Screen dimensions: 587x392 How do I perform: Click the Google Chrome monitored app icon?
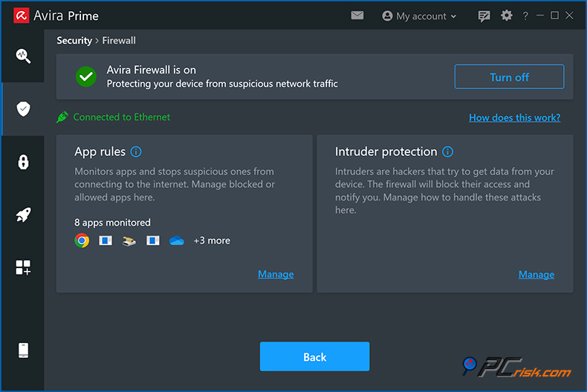coord(82,241)
